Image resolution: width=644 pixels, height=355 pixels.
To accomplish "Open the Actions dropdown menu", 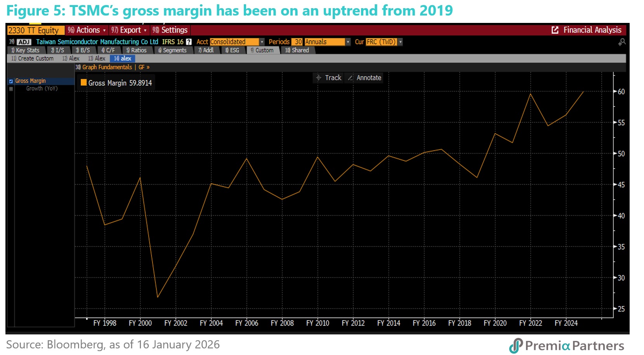I will pyautogui.click(x=87, y=30).
